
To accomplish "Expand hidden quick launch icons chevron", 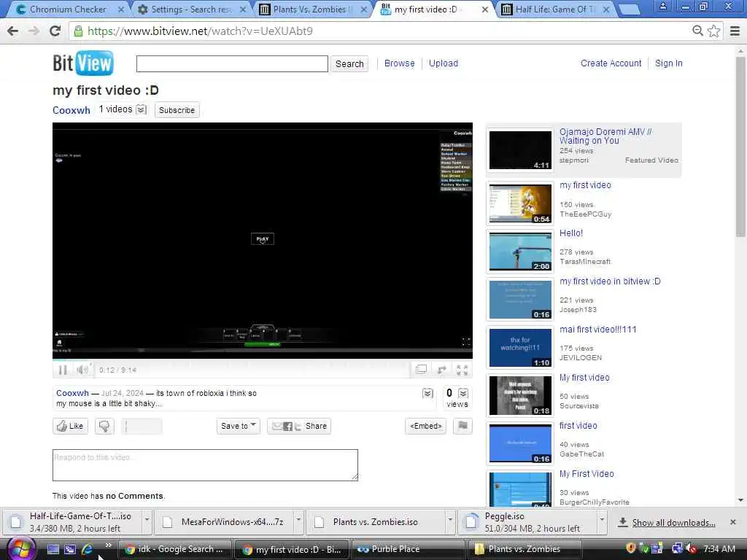I will pyautogui.click(x=109, y=545).
